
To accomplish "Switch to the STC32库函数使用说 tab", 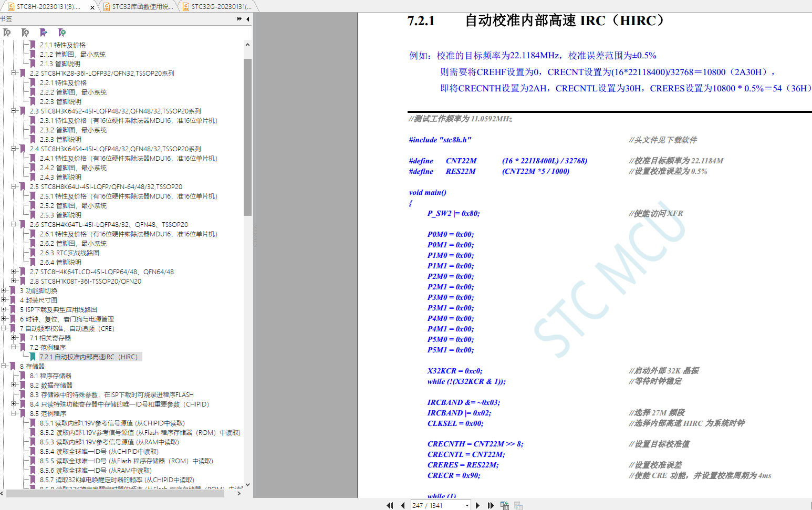I will tap(142, 7).
